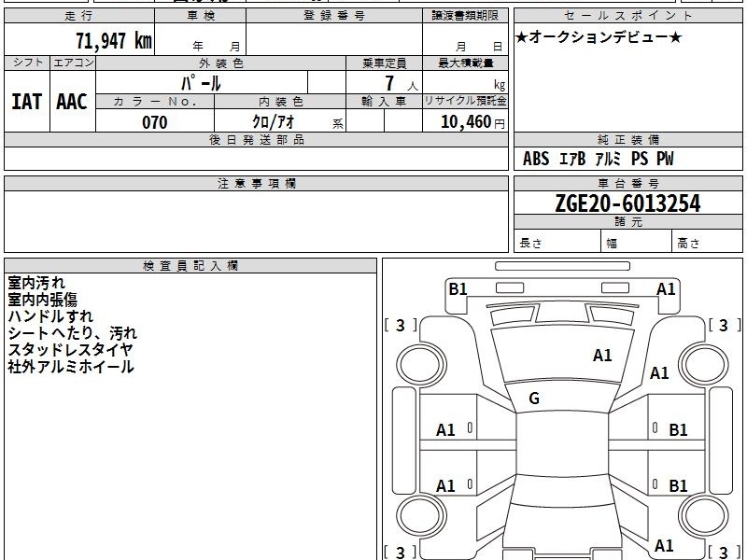This screenshot has height=560, width=747.
Task: Select the 最大積載量 header
Action: pyautogui.click(x=465, y=63)
